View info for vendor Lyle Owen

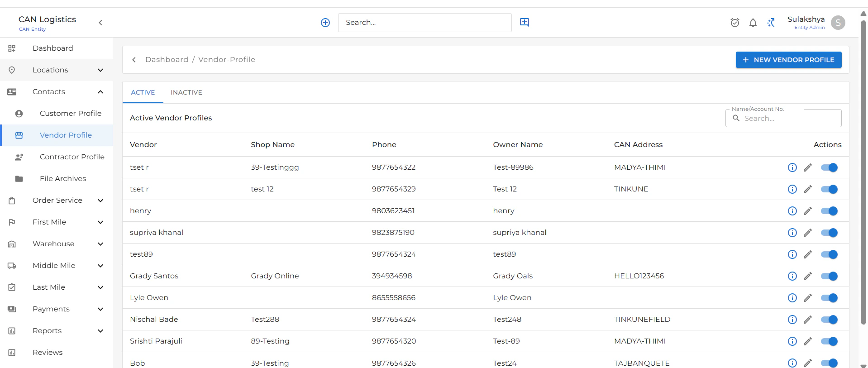[x=792, y=298]
